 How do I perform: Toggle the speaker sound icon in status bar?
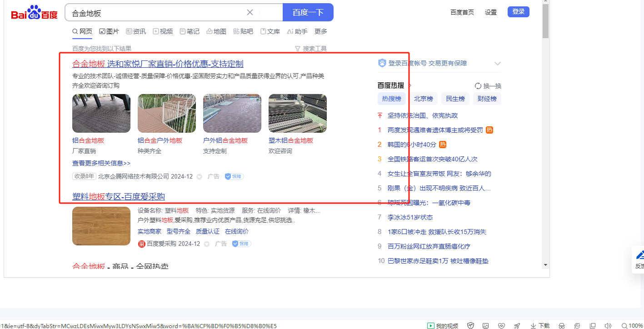pyautogui.click(x=608, y=325)
